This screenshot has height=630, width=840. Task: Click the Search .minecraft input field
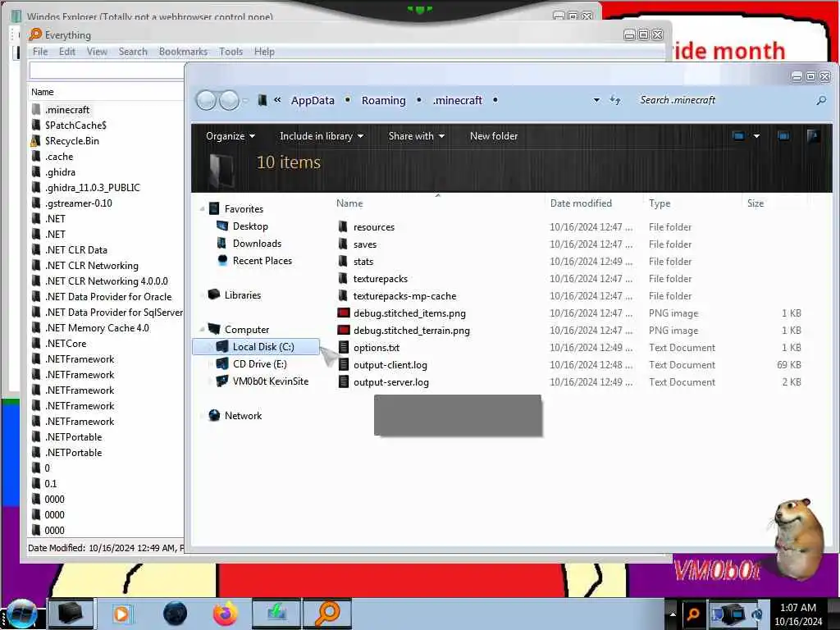pyautogui.click(x=724, y=100)
